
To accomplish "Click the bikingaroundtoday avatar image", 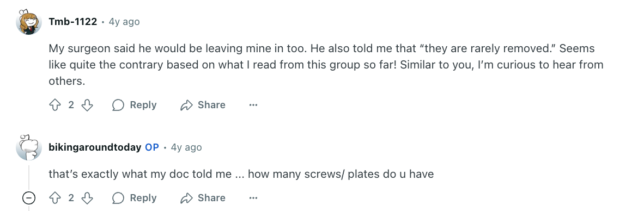I will click(x=29, y=147).
